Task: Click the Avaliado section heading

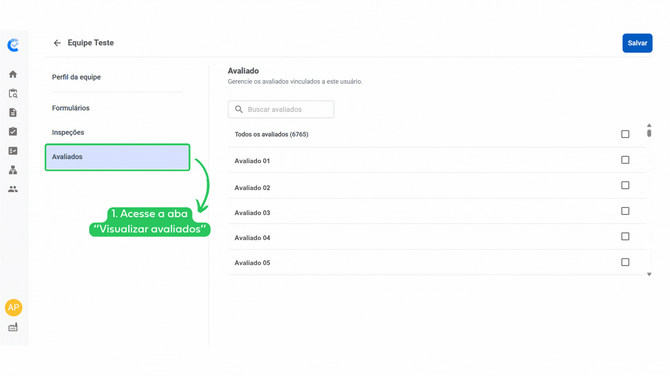Action: [243, 71]
